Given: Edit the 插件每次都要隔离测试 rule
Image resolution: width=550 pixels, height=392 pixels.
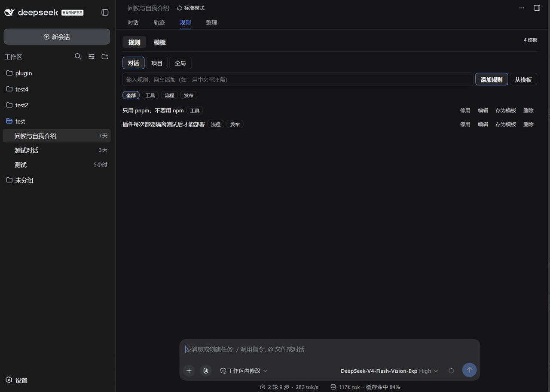Looking at the screenshot, I should [x=483, y=124].
